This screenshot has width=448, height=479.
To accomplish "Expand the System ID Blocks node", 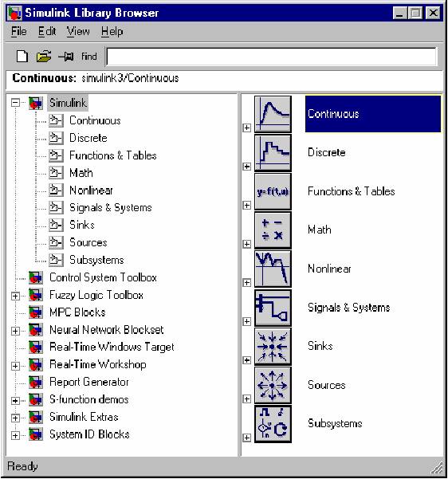I will pos(15,435).
